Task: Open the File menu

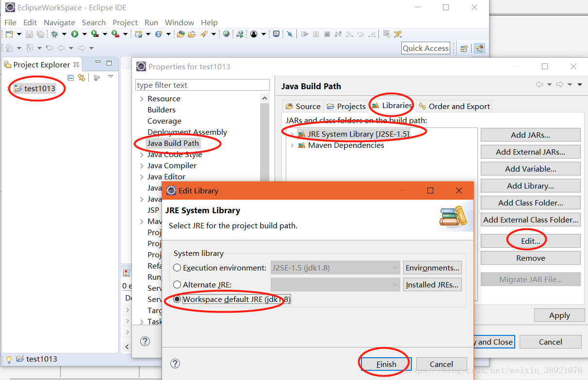Action: (10, 22)
